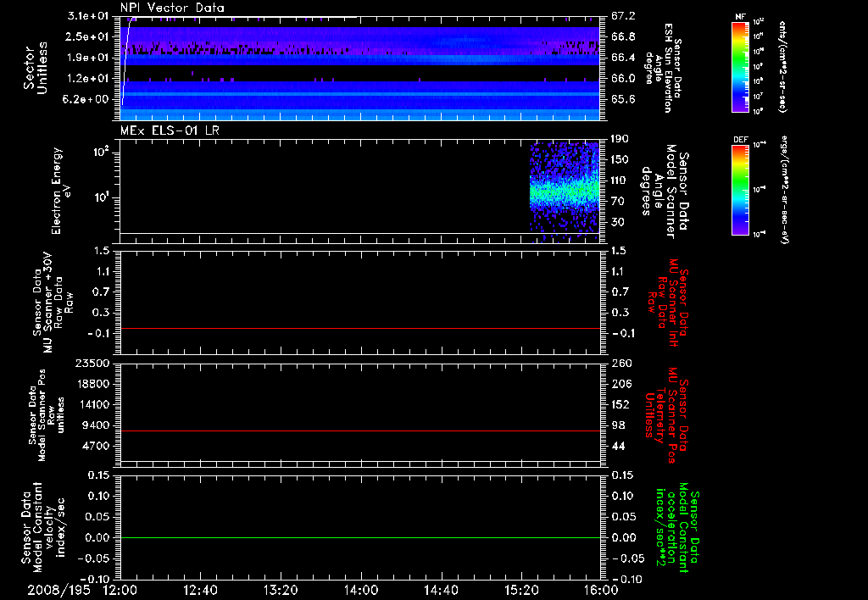Select the 12:40 time tick label

[200, 590]
